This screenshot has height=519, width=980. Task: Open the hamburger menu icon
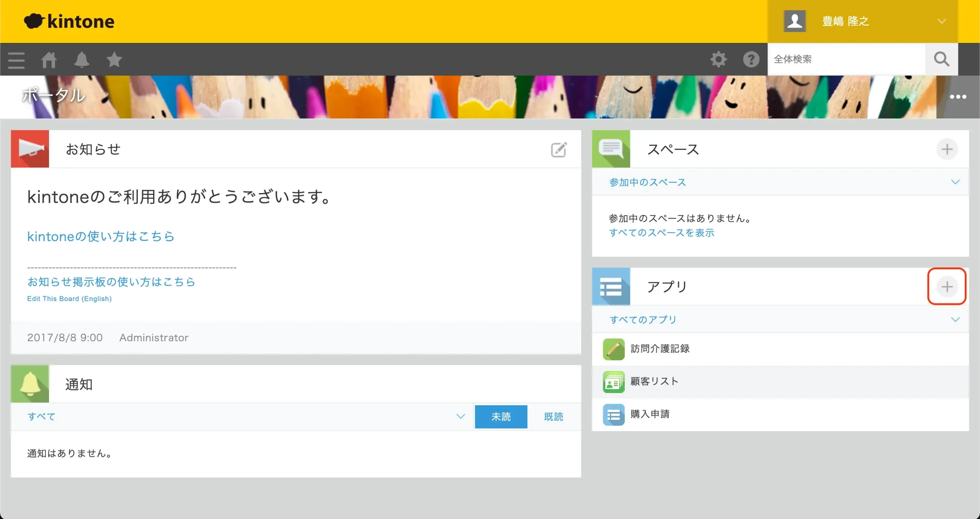click(x=16, y=60)
